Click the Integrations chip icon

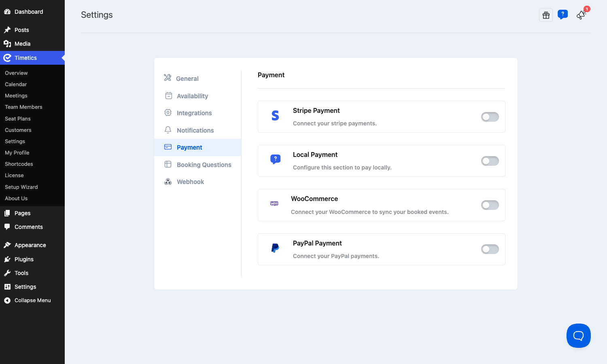[168, 112]
